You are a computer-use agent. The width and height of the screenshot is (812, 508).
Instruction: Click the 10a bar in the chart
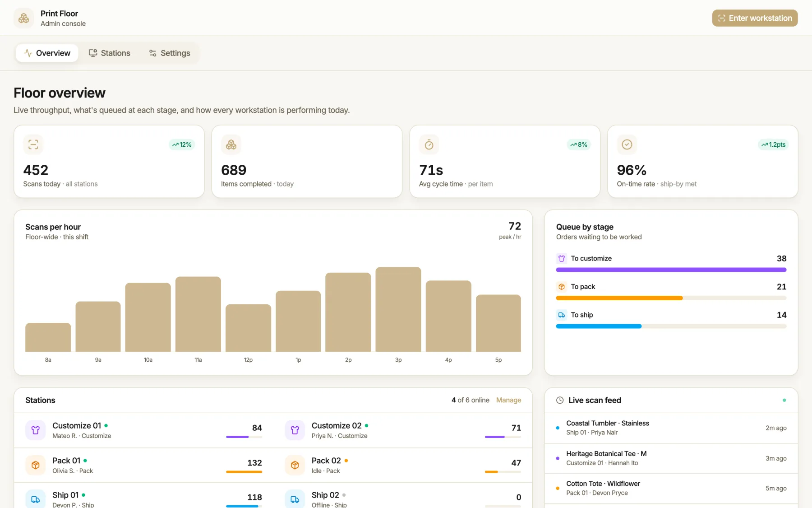pyautogui.click(x=148, y=317)
